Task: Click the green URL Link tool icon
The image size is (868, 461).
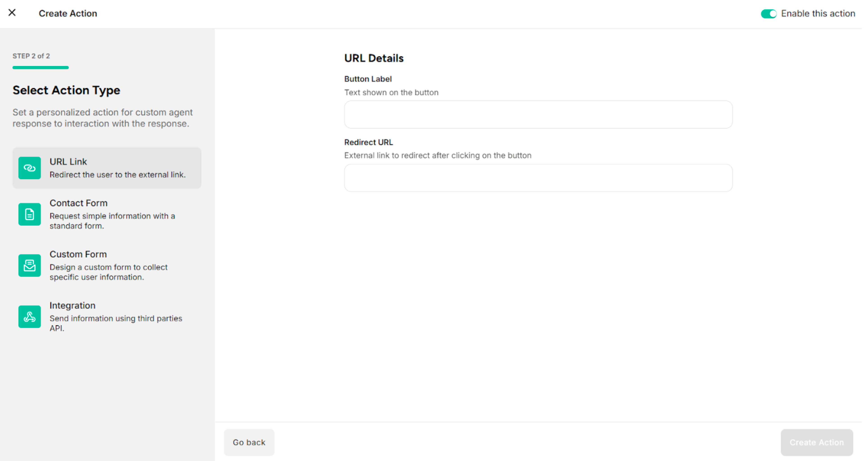Action: [29, 168]
